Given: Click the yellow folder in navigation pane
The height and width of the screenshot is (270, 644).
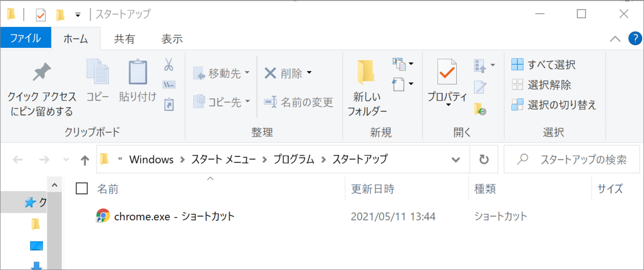Looking at the screenshot, I should pyautogui.click(x=35, y=223).
